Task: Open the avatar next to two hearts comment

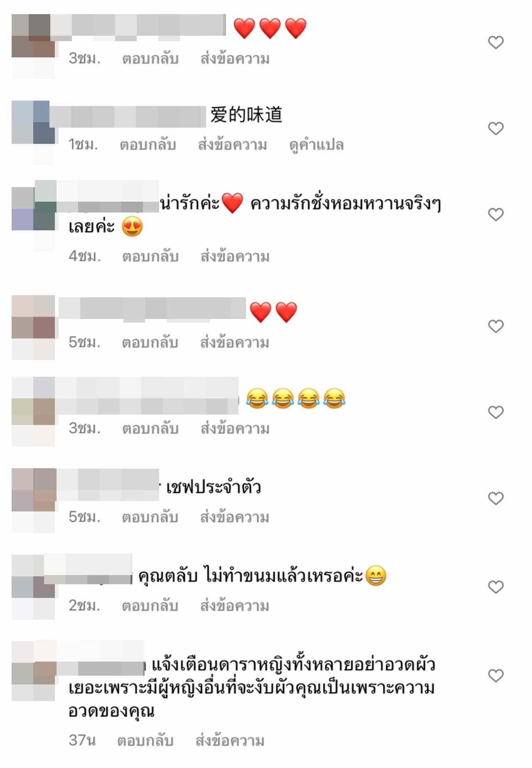Action: pos(33,317)
